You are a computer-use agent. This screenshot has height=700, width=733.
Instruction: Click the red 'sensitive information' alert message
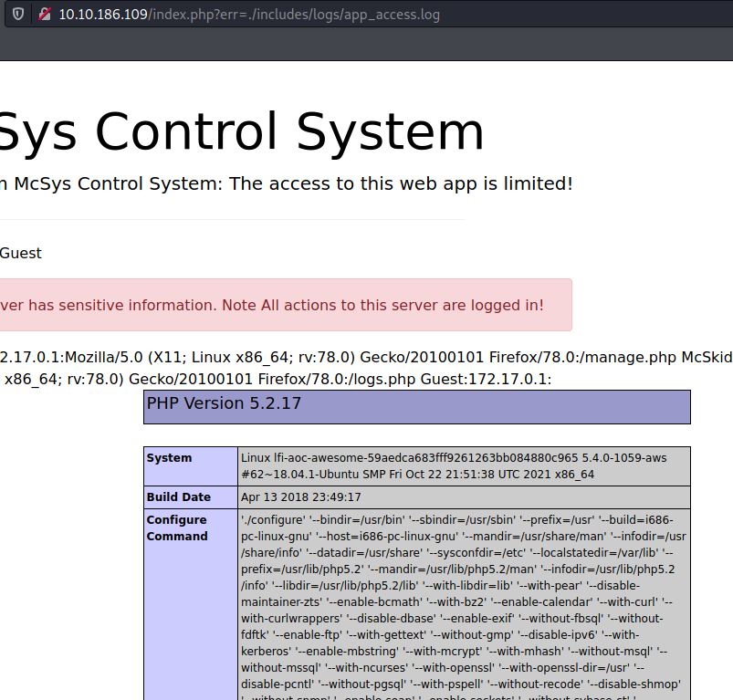(x=286, y=305)
